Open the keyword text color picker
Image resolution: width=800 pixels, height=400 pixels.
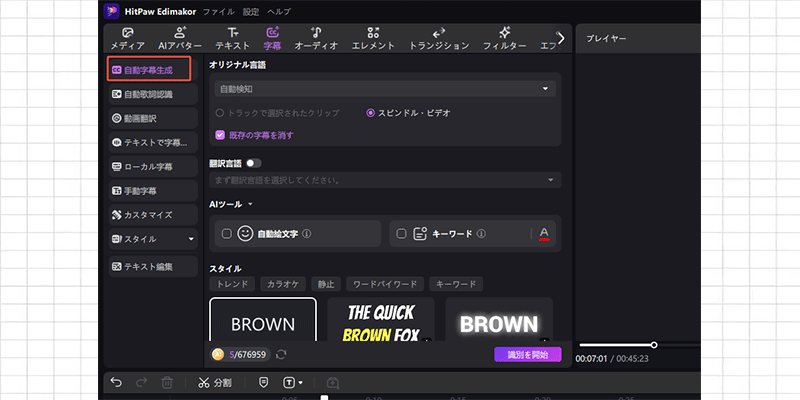544,234
